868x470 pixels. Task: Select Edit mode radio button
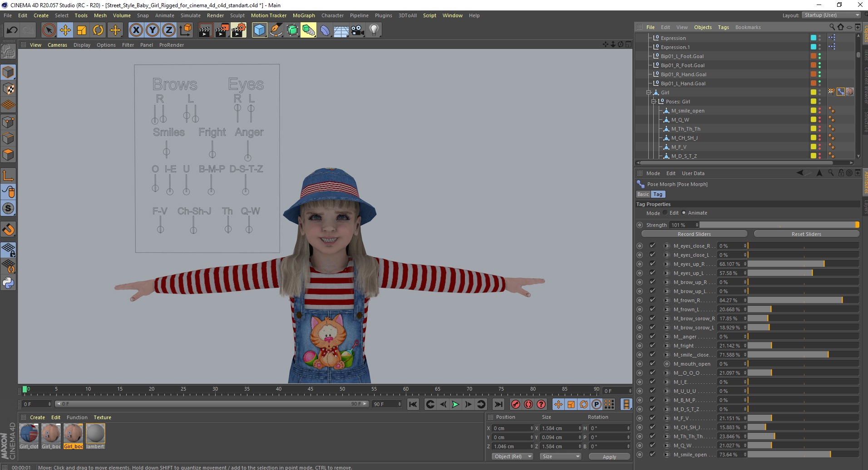665,213
